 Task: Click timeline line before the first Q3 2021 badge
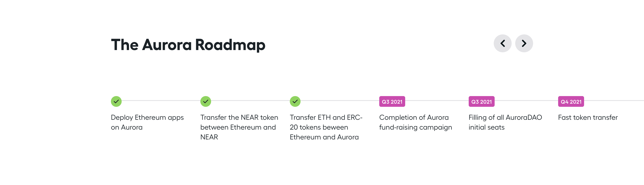[x=340, y=101]
